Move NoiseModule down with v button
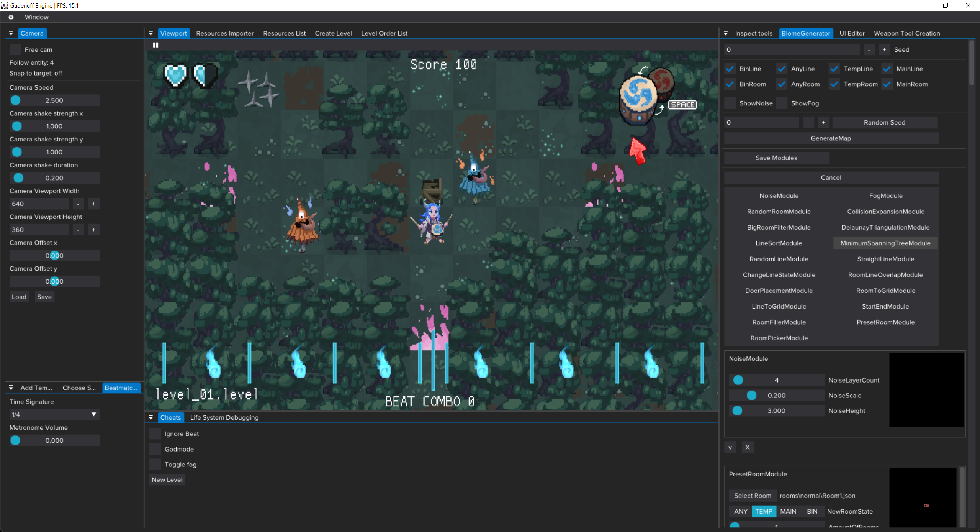This screenshot has height=532, width=980. (730, 447)
